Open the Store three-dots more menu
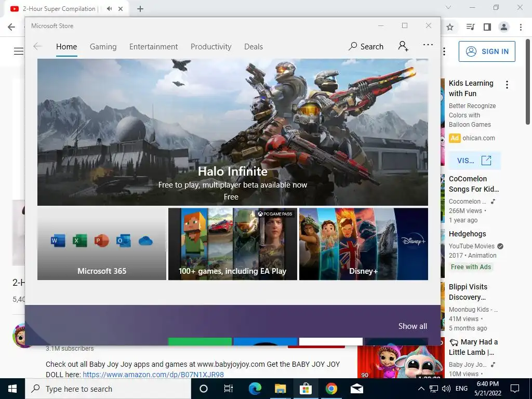 pyautogui.click(x=428, y=45)
